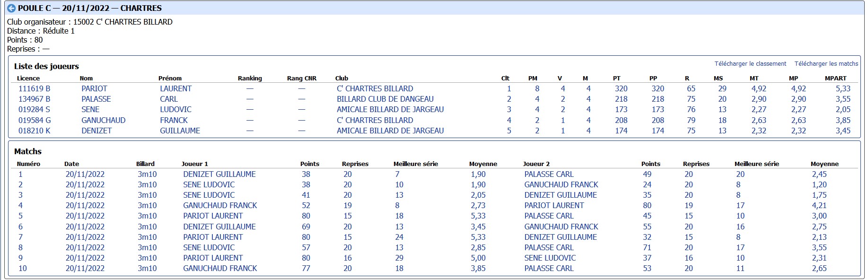Click the BILLARD CLUB DE DANGEAU club
The image size is (868, 280).
(x=385, y=99)
